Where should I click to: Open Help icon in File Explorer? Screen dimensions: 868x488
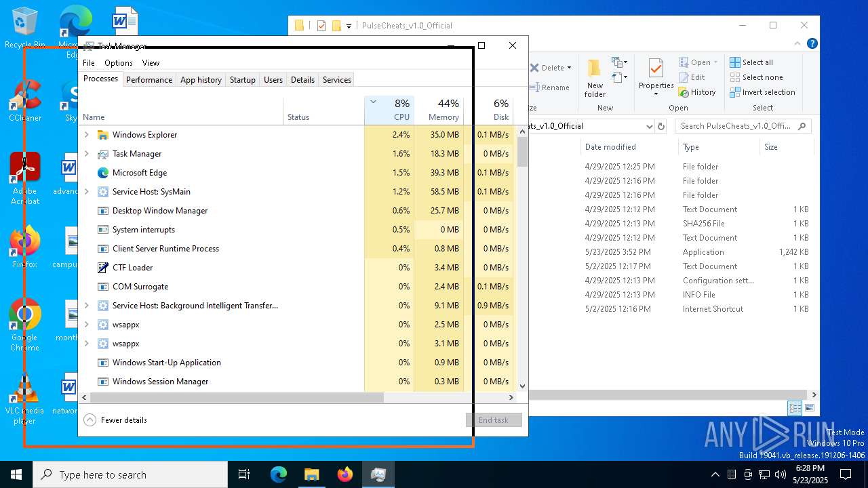pos(812,43)
